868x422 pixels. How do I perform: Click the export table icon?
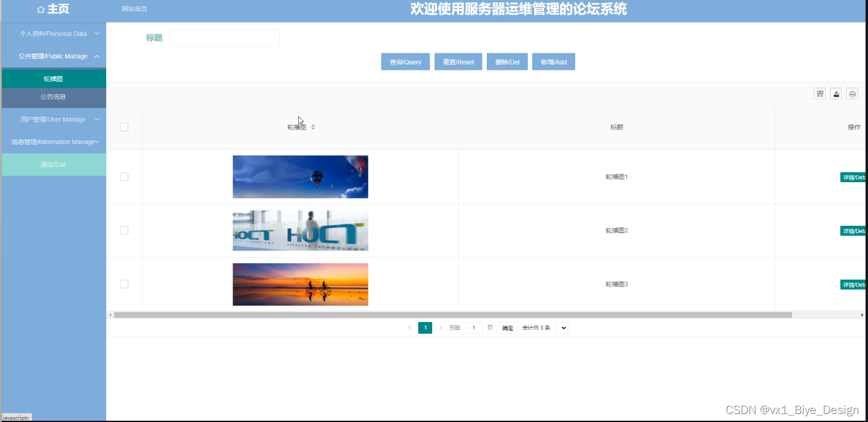point(835,94)
